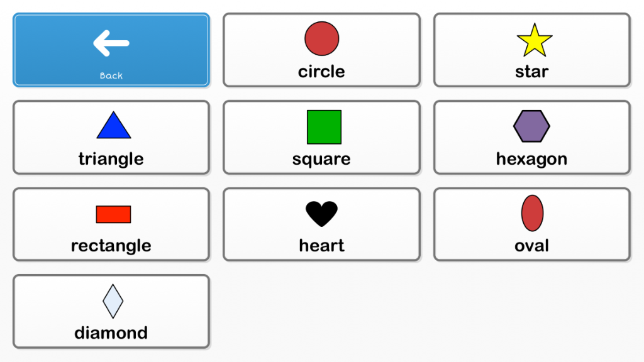Tap the green square icon
This screenshot has height=362, width=644.
(x=324, y=127)
